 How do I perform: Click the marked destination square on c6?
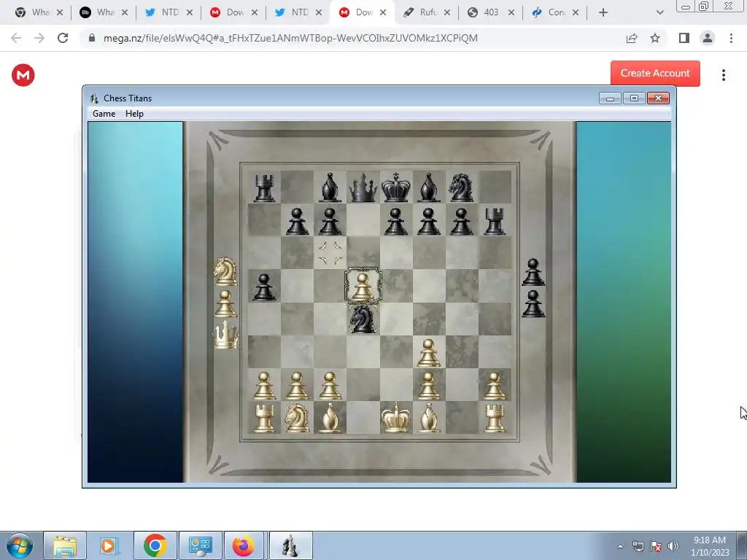pyautogui.click(x=330, y=253)
